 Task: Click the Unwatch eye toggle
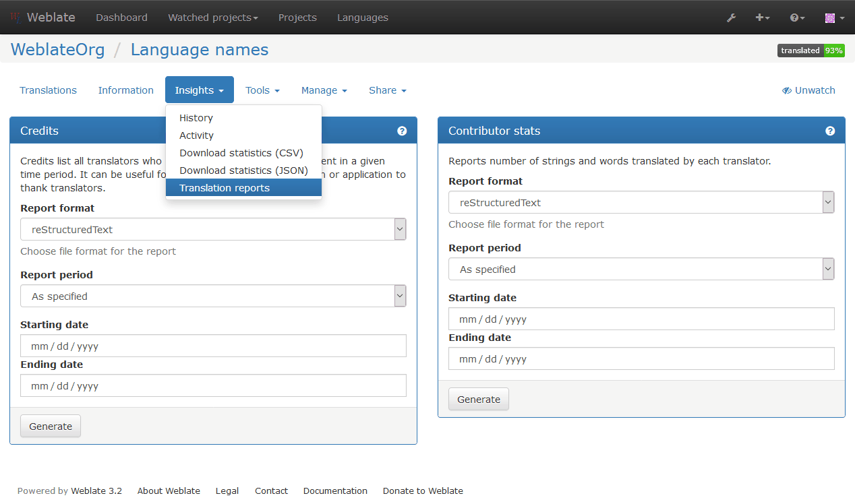(808, 90)
